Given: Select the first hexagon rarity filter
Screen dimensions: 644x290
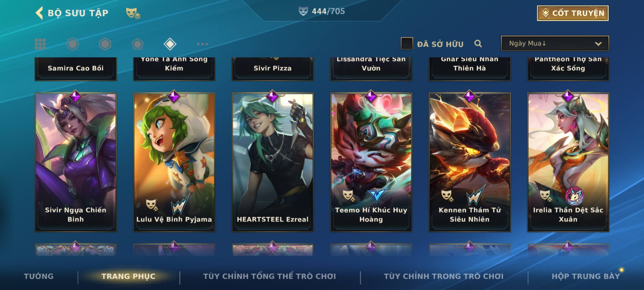Looking at the screenshot, I should 73,44.
